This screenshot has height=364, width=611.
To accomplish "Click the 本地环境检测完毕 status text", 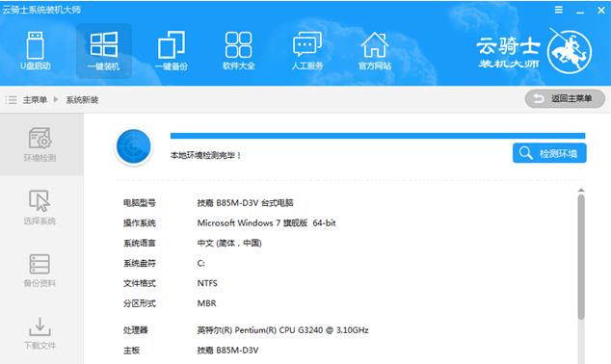I will pyautogui.click(x=205, y=155).
